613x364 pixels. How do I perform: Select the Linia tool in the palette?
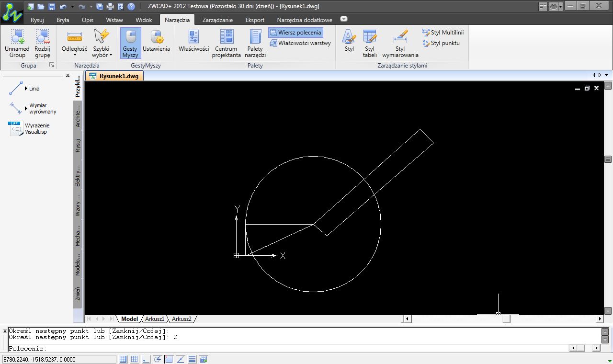click(24, 89)
